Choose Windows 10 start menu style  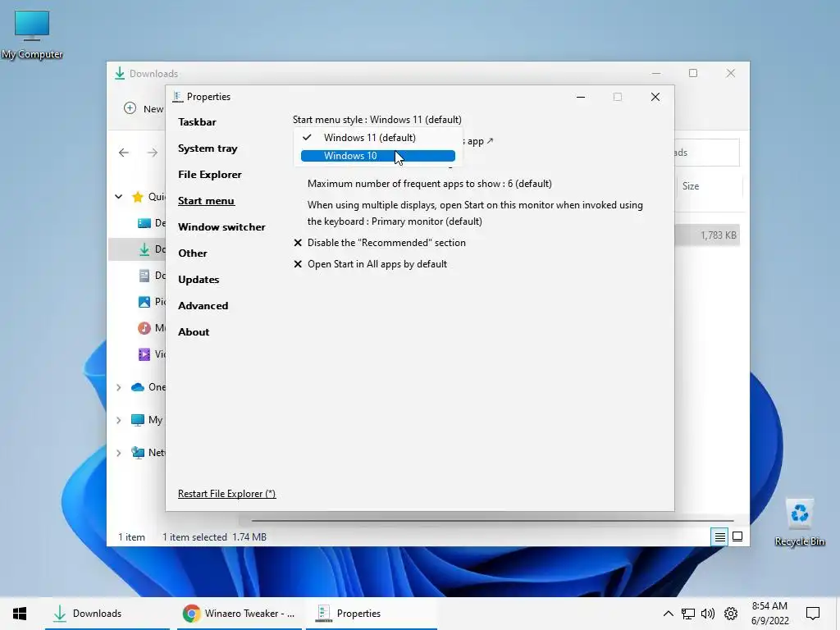tap(377, 156)
